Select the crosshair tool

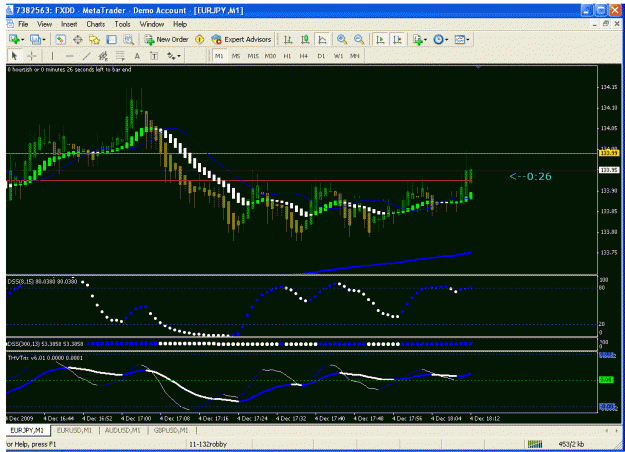click(31, 56)
